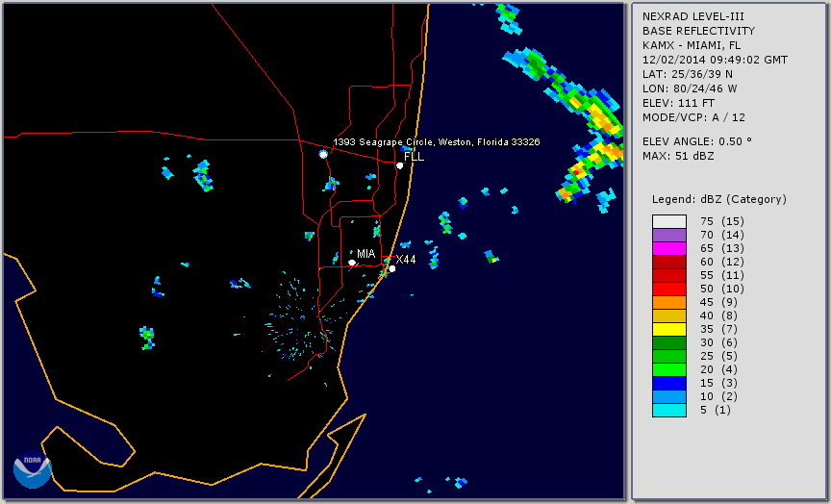831x504 pixels.
Task: Select the 30 dBZ dark green swatch
Action: coord(669,342)
